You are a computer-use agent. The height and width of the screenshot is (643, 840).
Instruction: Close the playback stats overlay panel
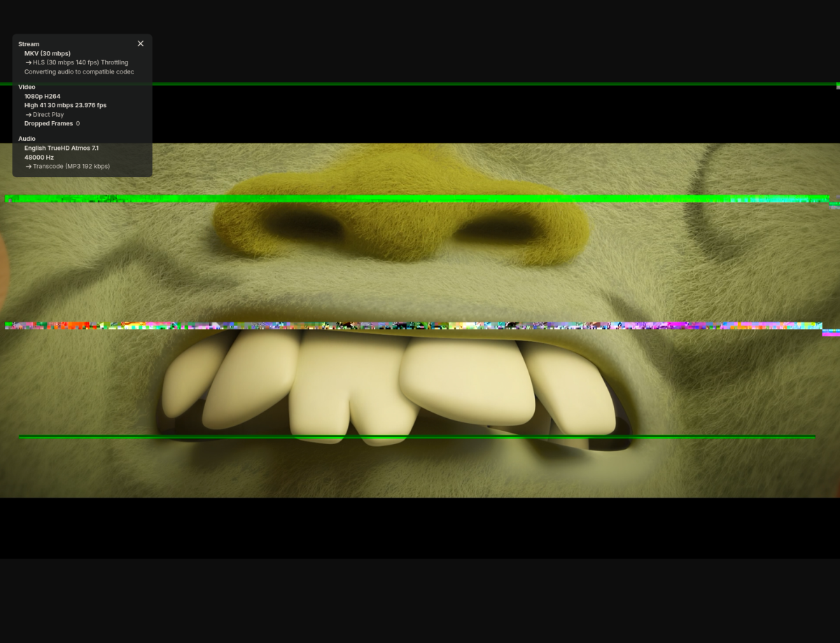pos(140,43)
